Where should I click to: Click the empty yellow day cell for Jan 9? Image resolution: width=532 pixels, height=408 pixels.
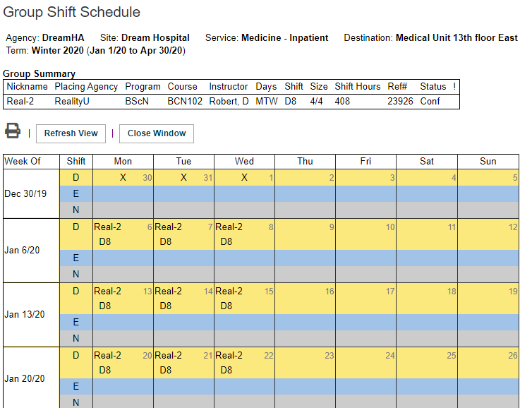point(305,234)
